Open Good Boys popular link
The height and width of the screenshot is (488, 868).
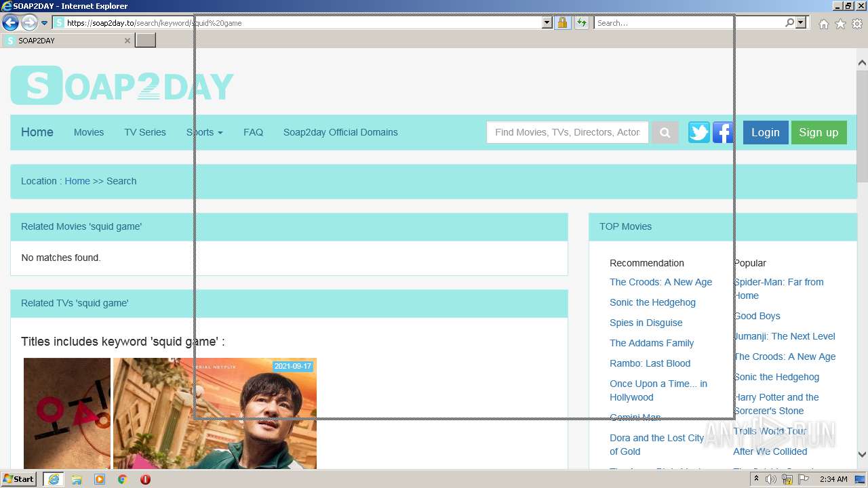pos(757,316)
